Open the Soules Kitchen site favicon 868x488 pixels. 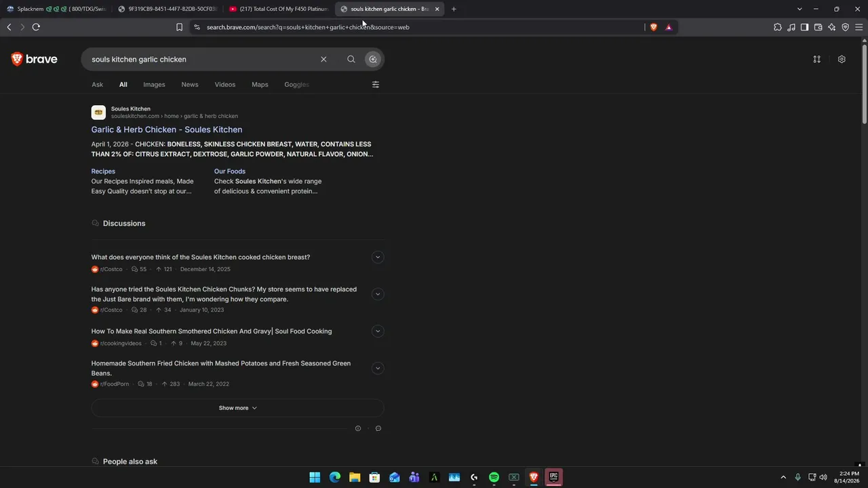click(99, 113)
